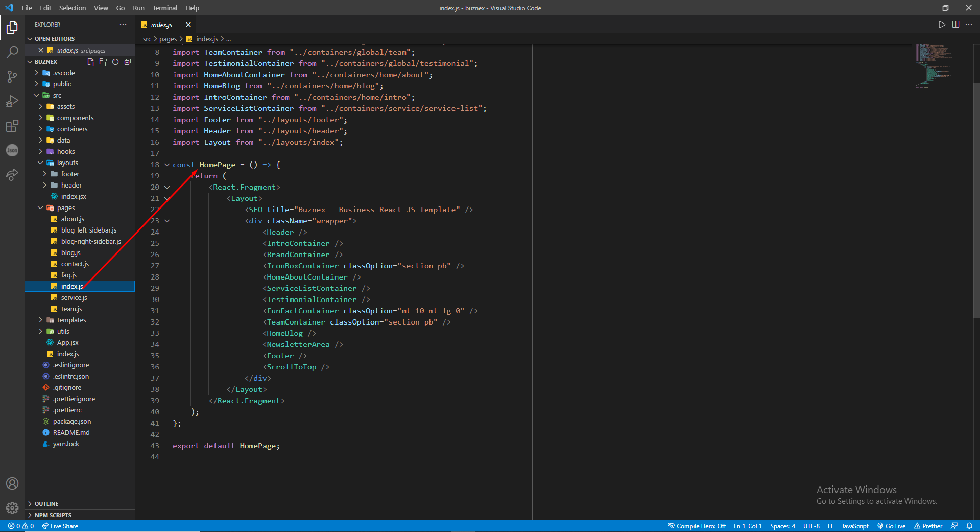
Task: Expand the OUTLINE panel
Action: pyautogui.click(x=80, y=504)
